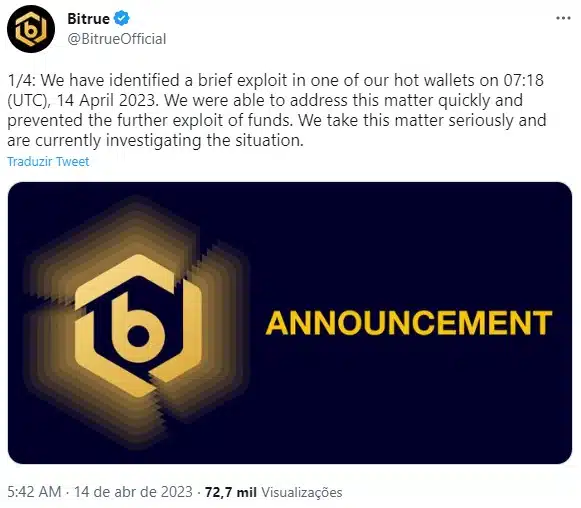Click the dark 'b' letter inside gold logo
Image resolution: width=581 pixels, height=508 pixels.
(137, 326)
